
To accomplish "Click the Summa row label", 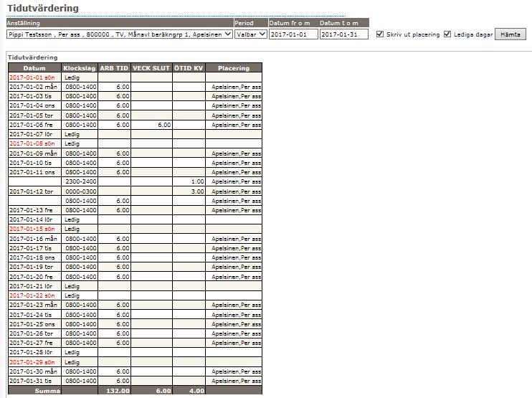I will click(x=47, y=391).
